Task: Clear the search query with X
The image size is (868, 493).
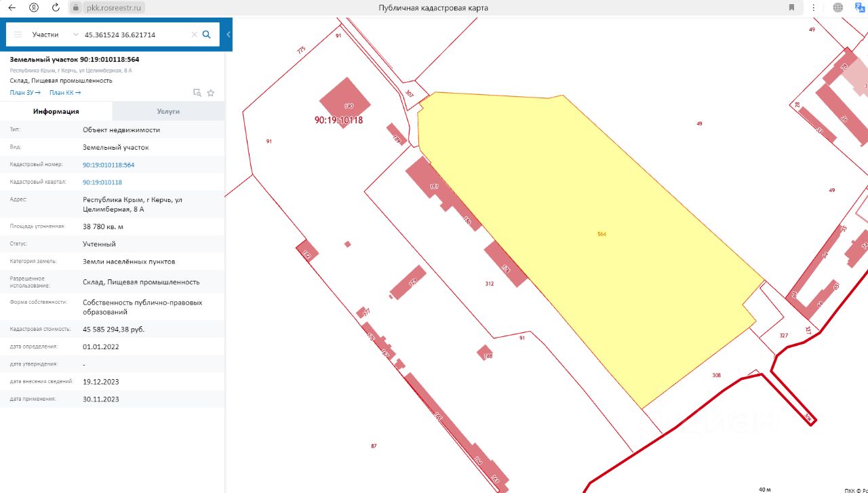Action: pos(194,35)
